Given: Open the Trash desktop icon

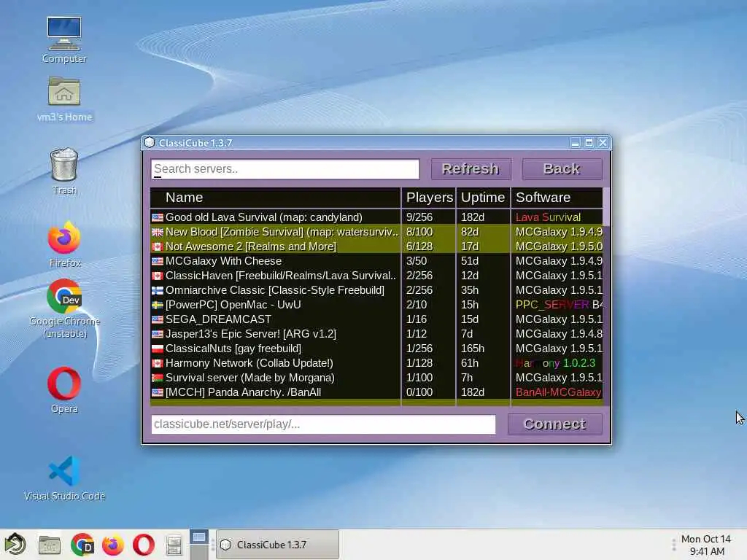Looking at the screenshot, I should coord(64,171).
